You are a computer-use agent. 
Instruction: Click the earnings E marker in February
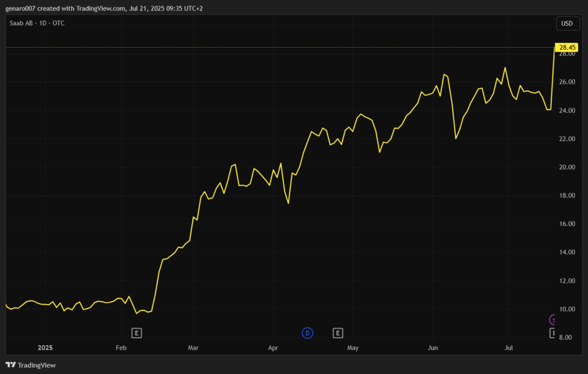pos(137,333)
